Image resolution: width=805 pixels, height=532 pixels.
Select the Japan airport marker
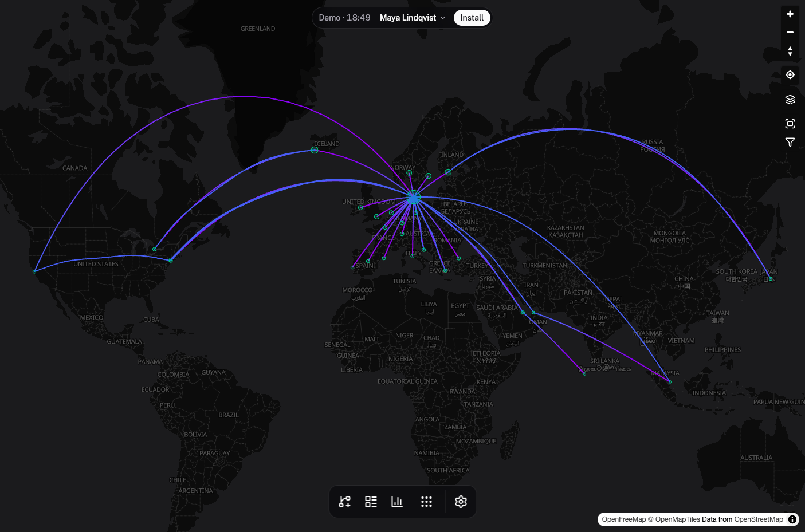tap(771, 279)
